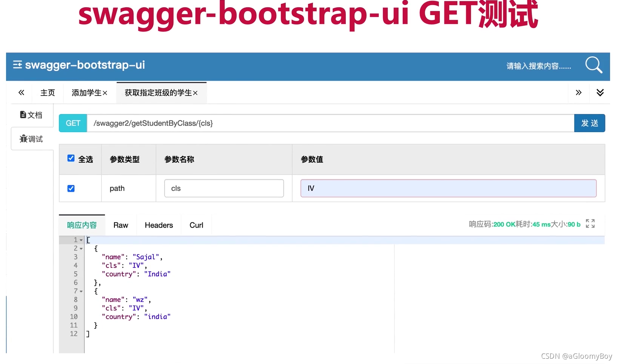Close the 添加学生 tab

tap(105, 93)
